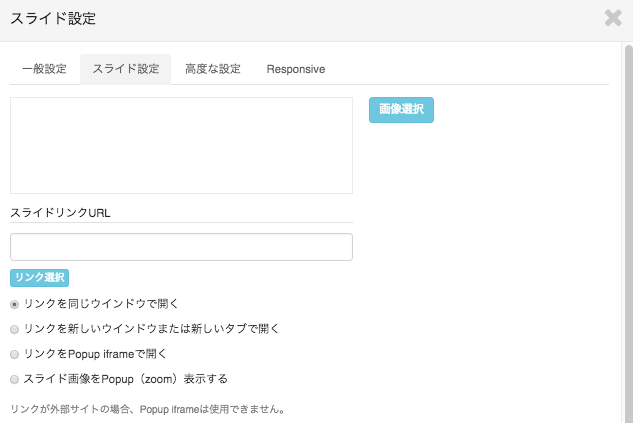Click the 画像選択 button
This screenshot has height=423, width=633.
tap(401, 110)
